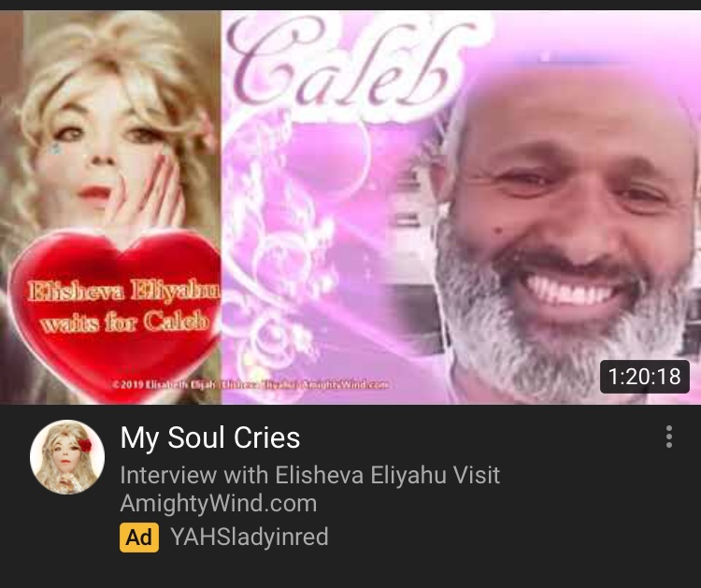This screenshot has height=588, width=701.
Task: Open the three-dot options menu
Action: (x=669, y=437)
